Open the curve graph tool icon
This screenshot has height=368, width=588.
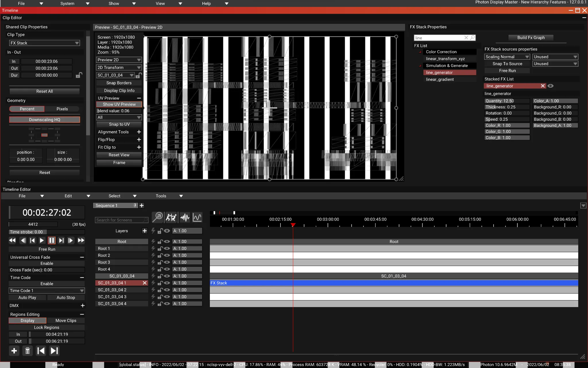[x=197, y=217]
